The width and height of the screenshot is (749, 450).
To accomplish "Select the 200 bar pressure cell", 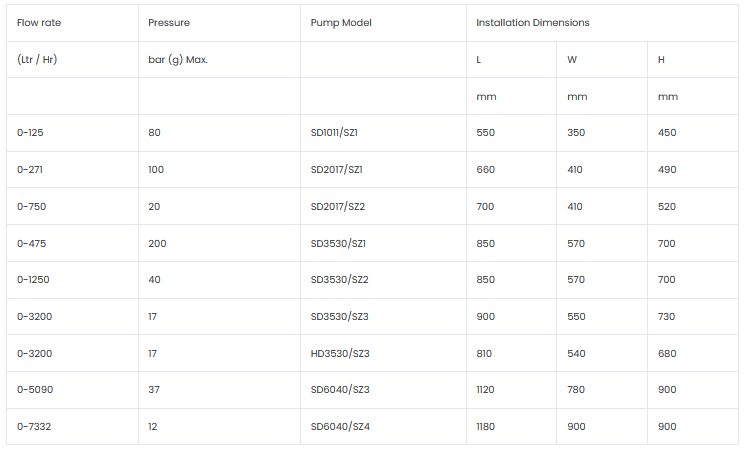I will [x=157, y=243].
